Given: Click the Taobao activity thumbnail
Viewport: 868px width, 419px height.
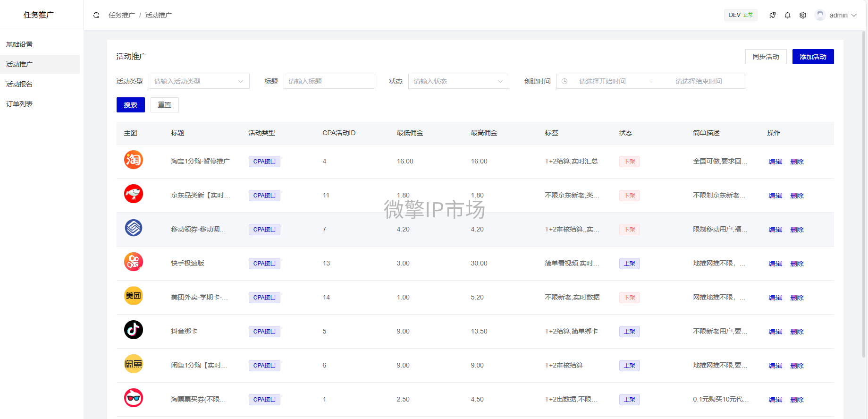Looking at the screenshot, I should (134, 160).
